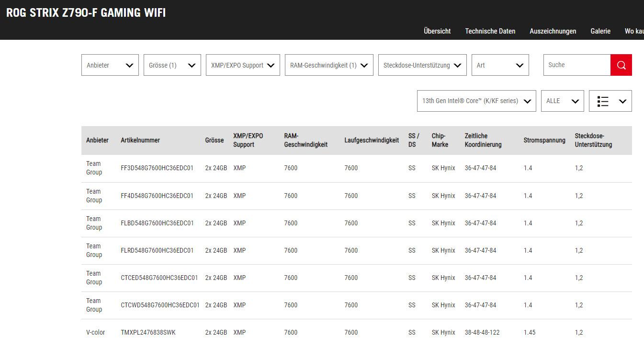
Task: Select part number CTCED548G7600HC36EDC01
Action: (x=159, y=278)
